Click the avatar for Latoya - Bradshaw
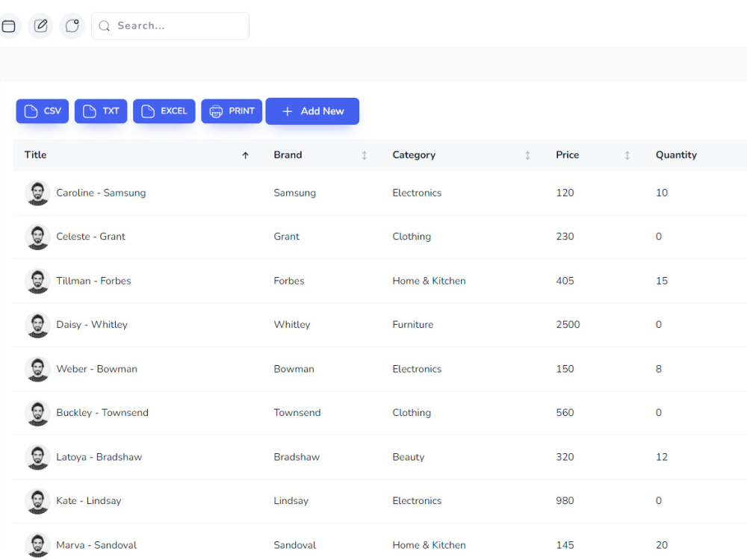Screen dimensions: 747x560 (37, 457)
